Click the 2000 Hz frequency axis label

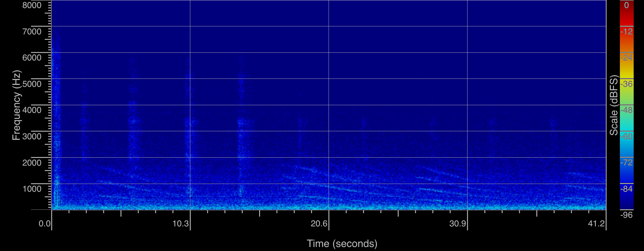tap(32, 163)
